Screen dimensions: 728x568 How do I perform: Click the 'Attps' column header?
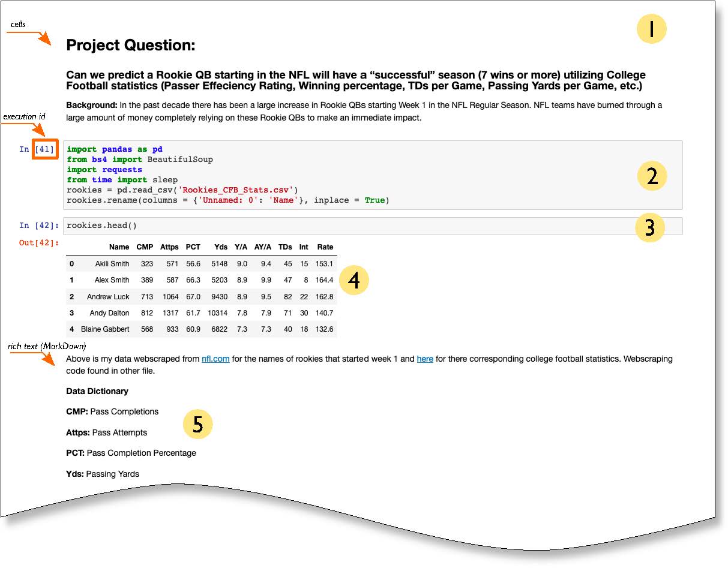[169, 247]
